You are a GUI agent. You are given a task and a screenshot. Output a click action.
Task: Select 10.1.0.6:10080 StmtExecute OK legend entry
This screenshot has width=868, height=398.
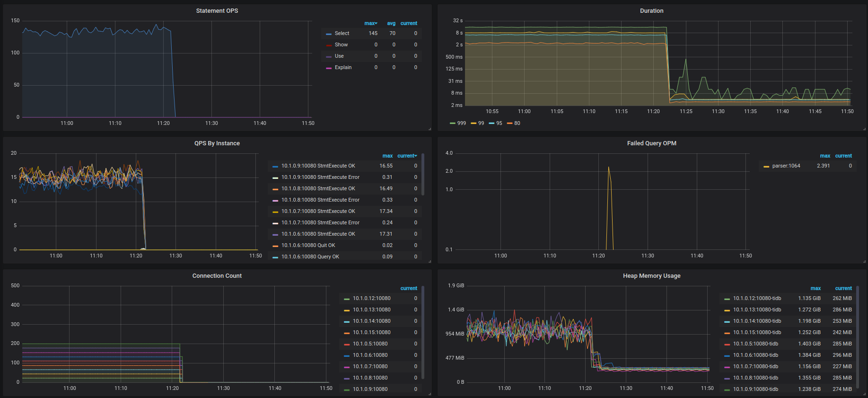click(318, 234)
